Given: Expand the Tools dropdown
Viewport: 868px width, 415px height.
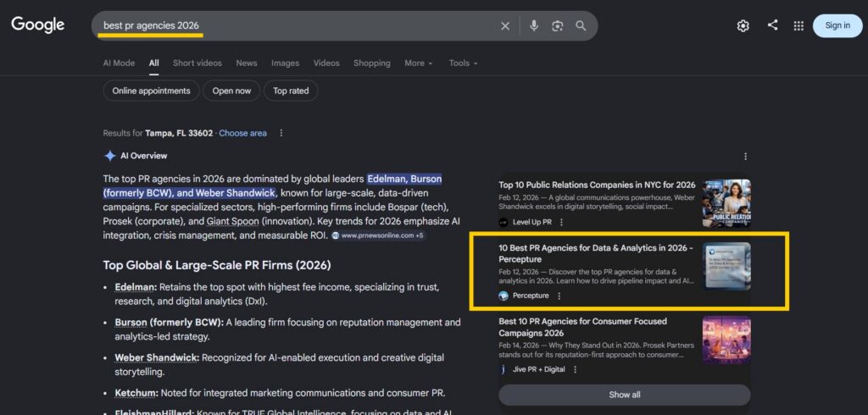Looking at the screenshot, I should [x=464, y=63].
